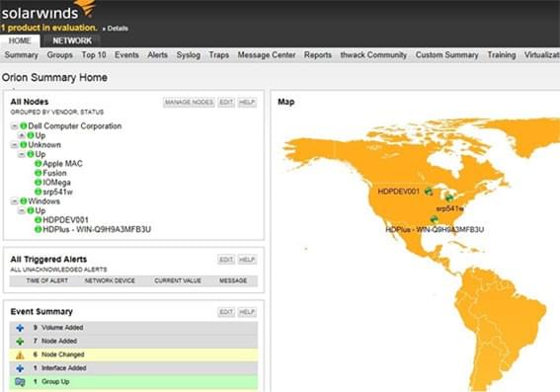Open the evaluation Details link
Viewport: 560px width, 392px height.
pyautogui.click(x=116, y=29)
